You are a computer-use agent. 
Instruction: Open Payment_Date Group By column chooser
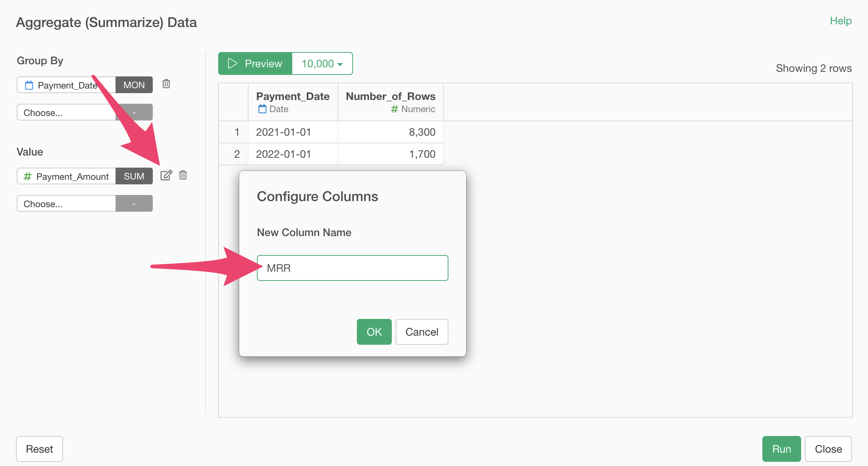pos(67,85)
